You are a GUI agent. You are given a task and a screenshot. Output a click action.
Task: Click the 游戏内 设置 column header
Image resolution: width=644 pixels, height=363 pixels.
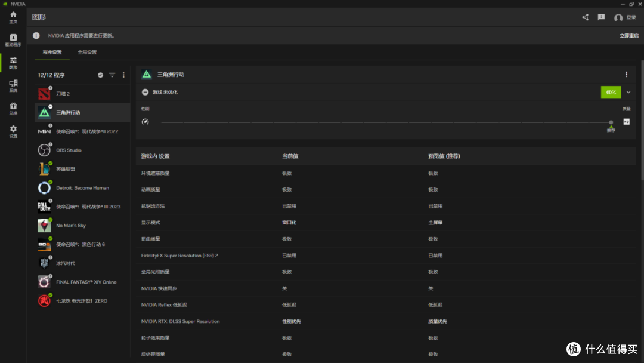coord(155,156)
